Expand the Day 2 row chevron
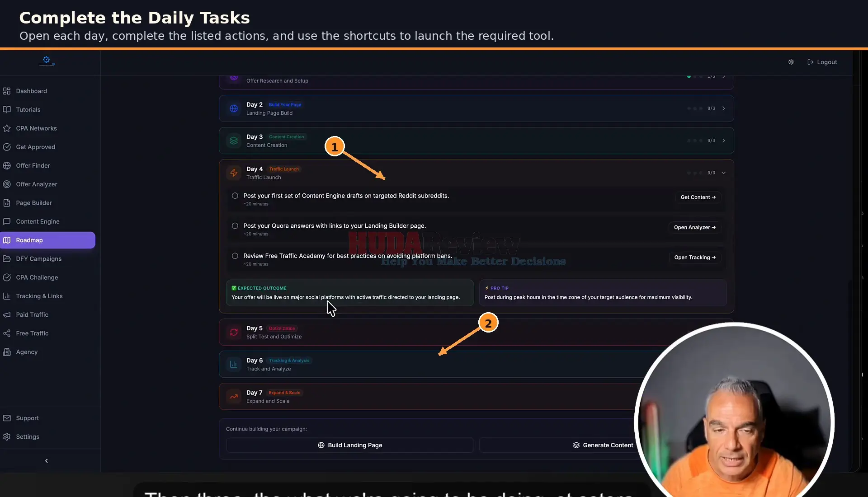 click(x=724, y=108)
